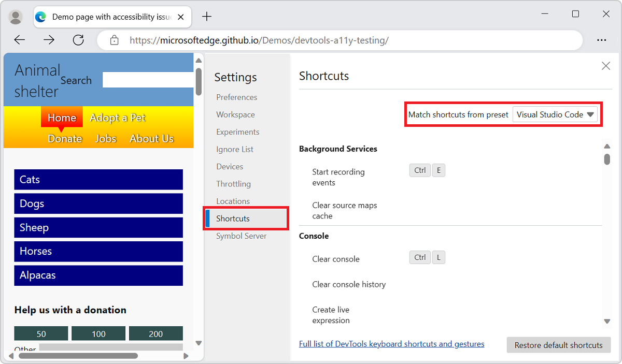Click the browser back arrow
The width and height of the screenshot is (622, 364).
point(20,40)
